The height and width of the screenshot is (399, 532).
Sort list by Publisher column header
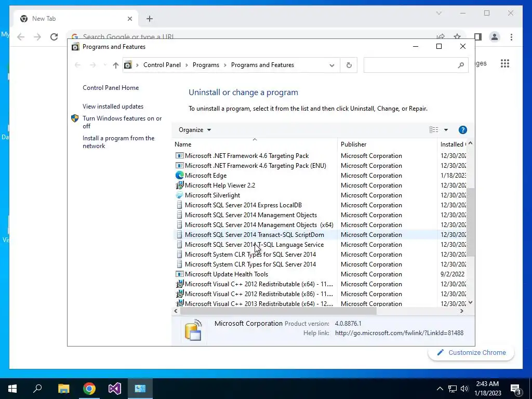coord(387,144)
